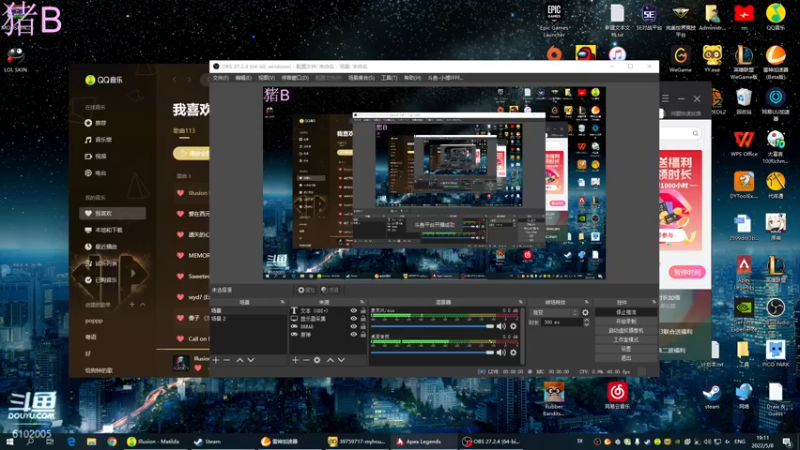
Task: Add a new scene with the plus icon
Action: 216,360
